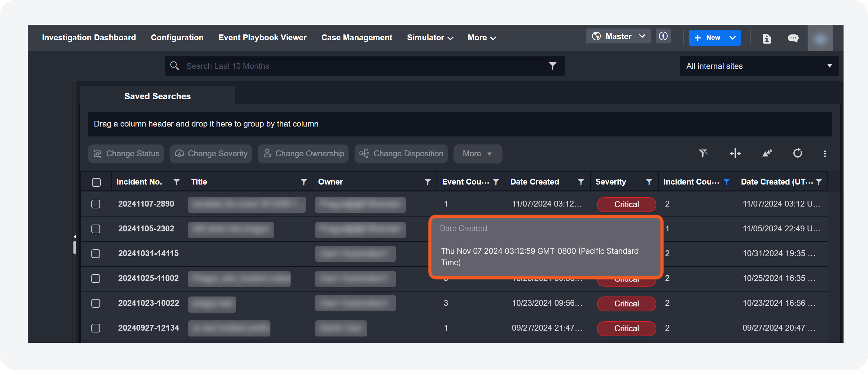Select the checkbox for incident 20241107-2890
This screenshot has width=868, height=370.
[96, 204]
